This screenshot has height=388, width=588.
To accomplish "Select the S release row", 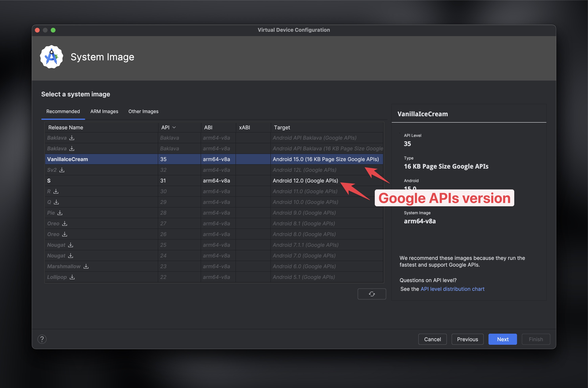I will click(x=214, y=181).
